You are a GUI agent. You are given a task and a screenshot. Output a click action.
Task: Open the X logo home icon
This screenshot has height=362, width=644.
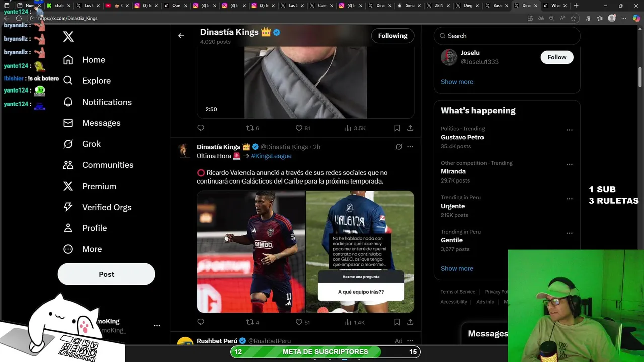[x=68, y=36]
